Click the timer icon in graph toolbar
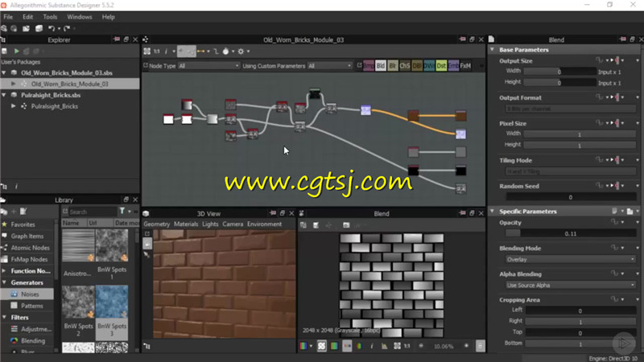 [225, 51]
